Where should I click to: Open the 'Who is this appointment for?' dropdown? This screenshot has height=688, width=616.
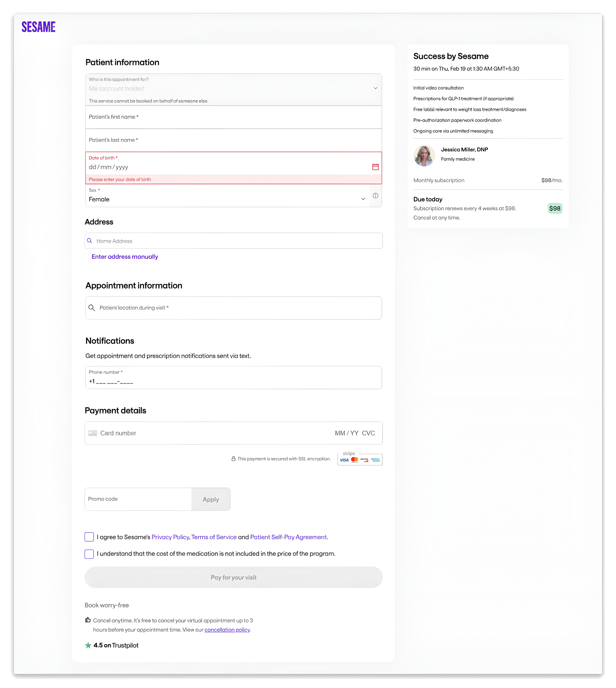click(234, 89)
